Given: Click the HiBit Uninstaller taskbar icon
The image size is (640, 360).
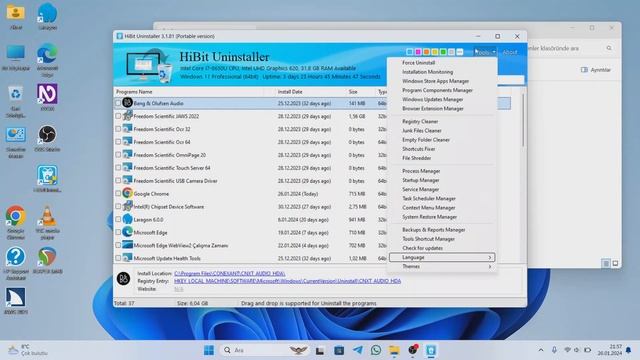Looking at the screenshot, I should pos(431,350).
